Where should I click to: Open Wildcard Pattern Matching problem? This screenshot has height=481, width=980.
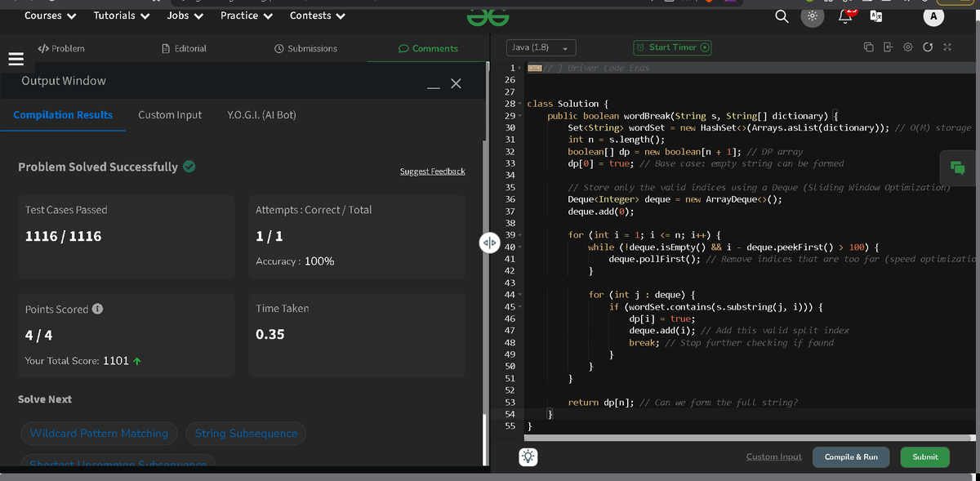click(x=99, y=434)
